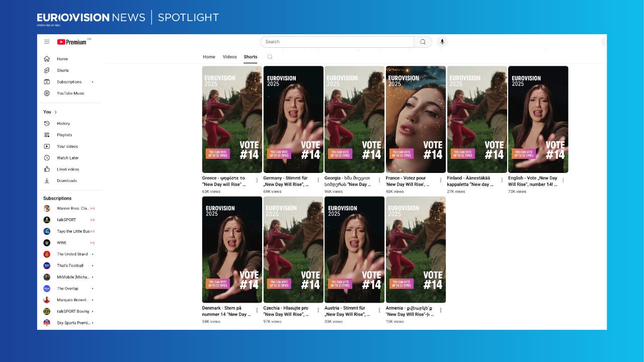Click inside the Search input field
The image size is (644, 362).
pos(337,42)
